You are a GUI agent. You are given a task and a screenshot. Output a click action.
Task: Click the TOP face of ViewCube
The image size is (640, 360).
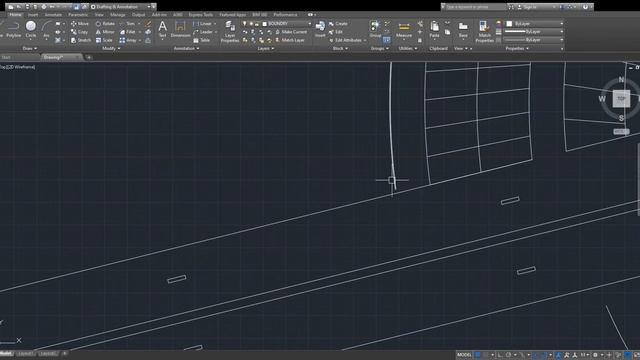click(x=621, y=99)
